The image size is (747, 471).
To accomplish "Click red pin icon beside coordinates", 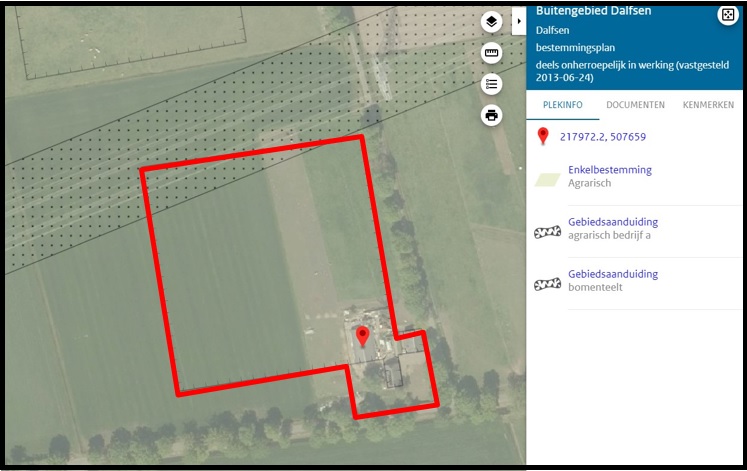I will (543, 136).
